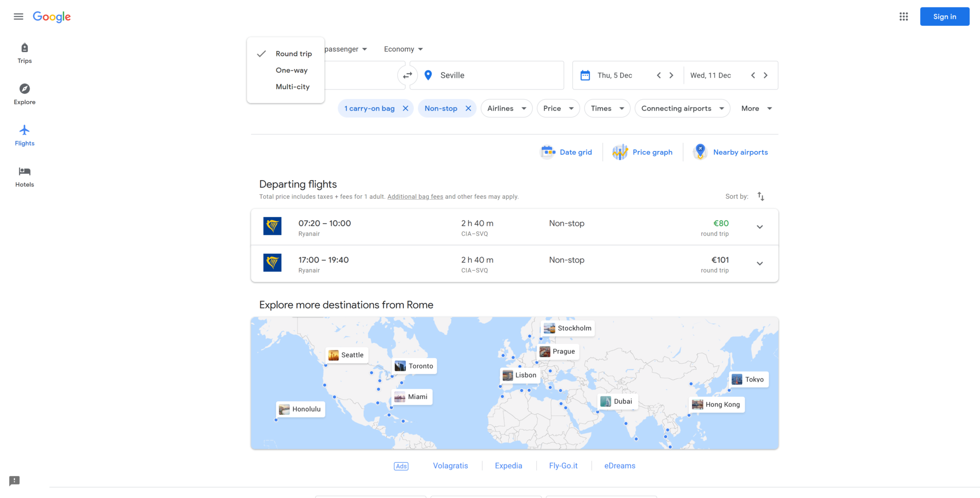This screenshot has width=980, height=498.
Task: Open the Fly-Go.it ad link
Action: (563, 466)
